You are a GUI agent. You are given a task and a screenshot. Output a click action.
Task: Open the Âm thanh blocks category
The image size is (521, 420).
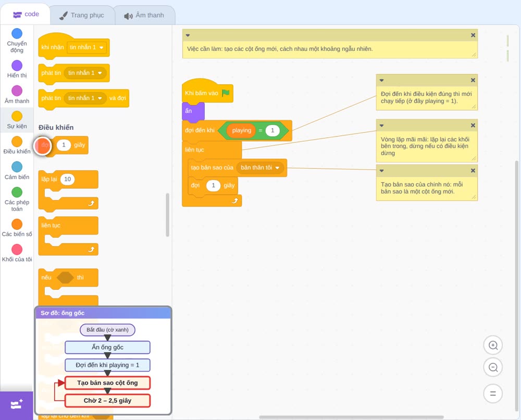17,95
